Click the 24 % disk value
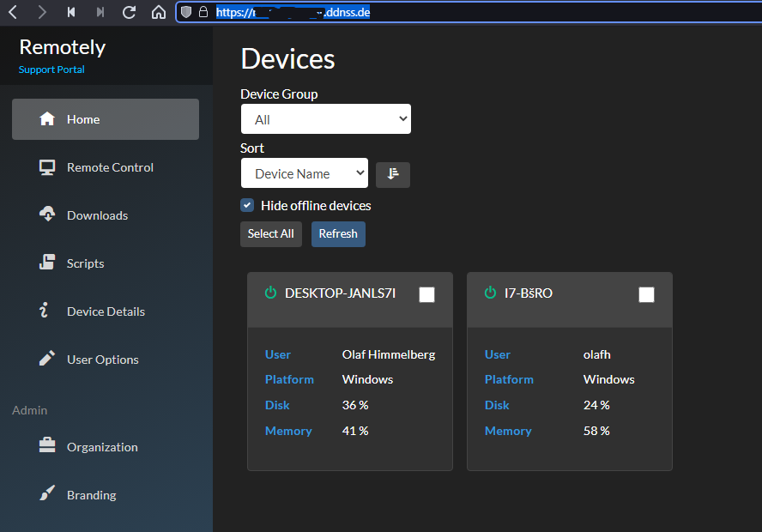 click(596, 405)
